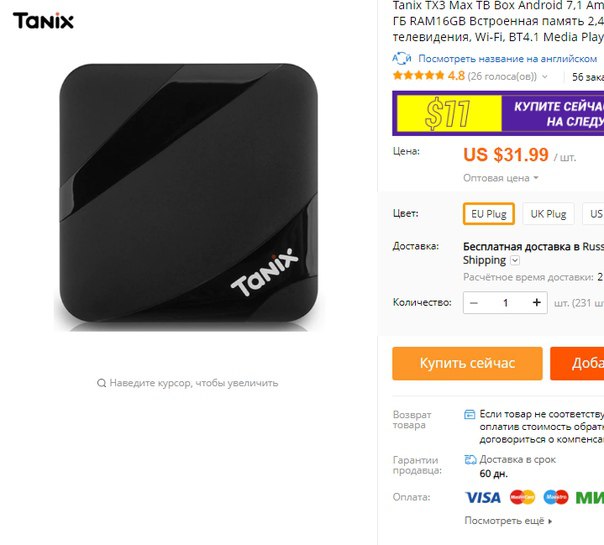Click the Купить сейчас button
Screen dimensions: 604x545
pyautogui.click(x=467, y=363)
